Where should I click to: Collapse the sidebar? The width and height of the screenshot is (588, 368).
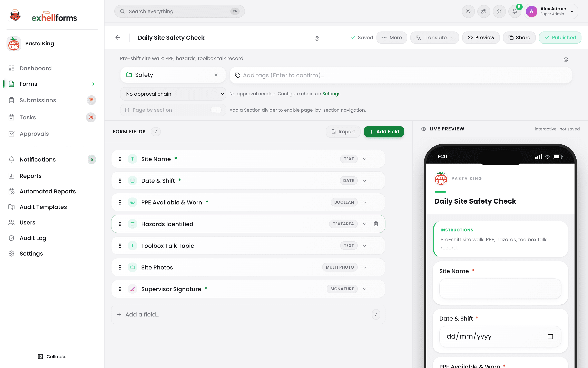pyautogui.click(x=52, y=357)
